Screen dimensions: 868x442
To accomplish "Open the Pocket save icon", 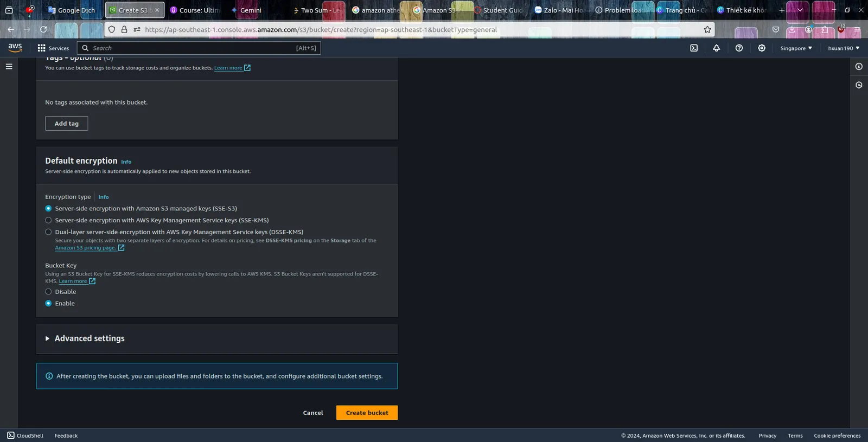I will click(776, 30).
